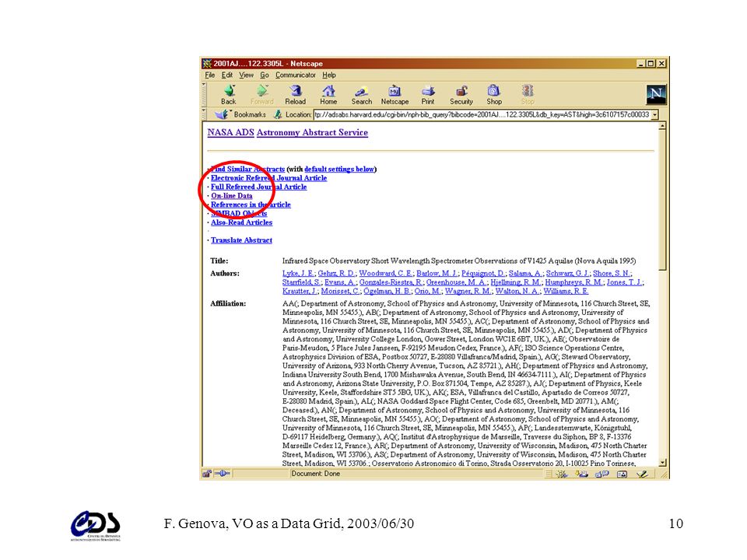Open the Newsgroups icon in the status bar
The image size is (747, 560).
pyautogui.click(x=602, y=474)
